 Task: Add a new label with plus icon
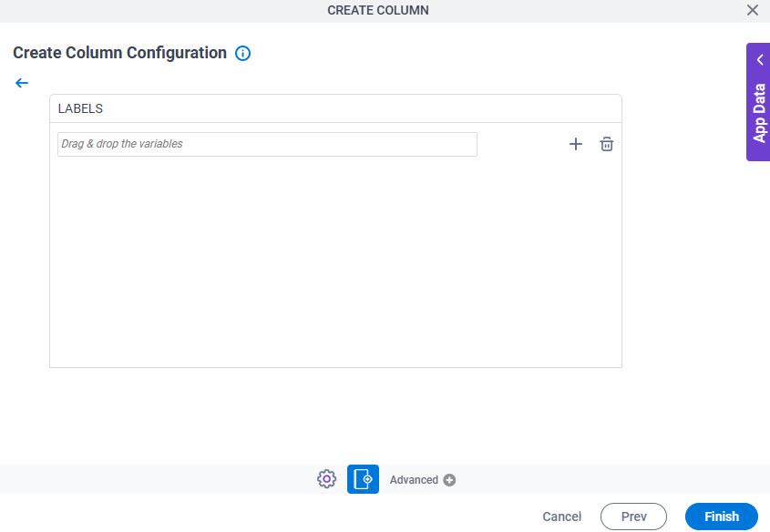(x=576, y=144)
